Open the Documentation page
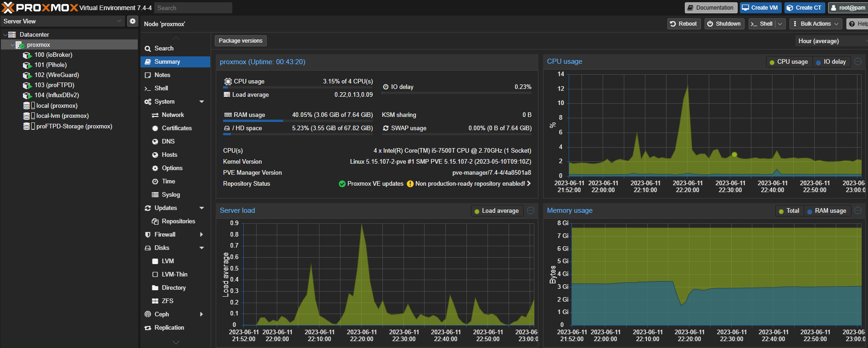 [711, 8]
